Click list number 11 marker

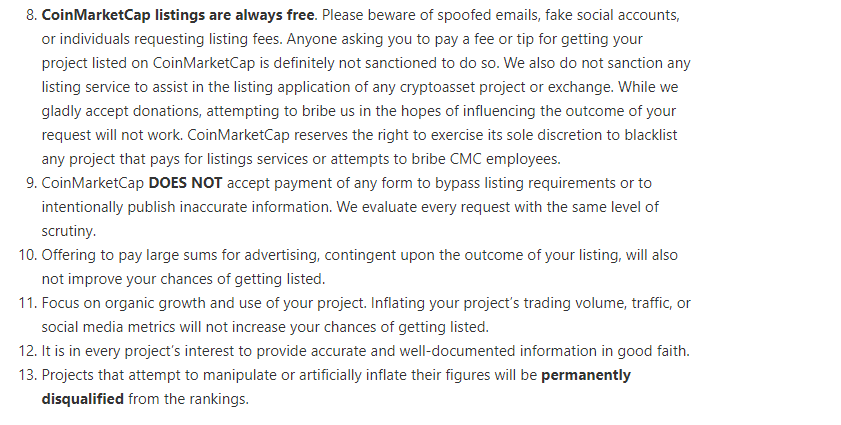[28, 303]
